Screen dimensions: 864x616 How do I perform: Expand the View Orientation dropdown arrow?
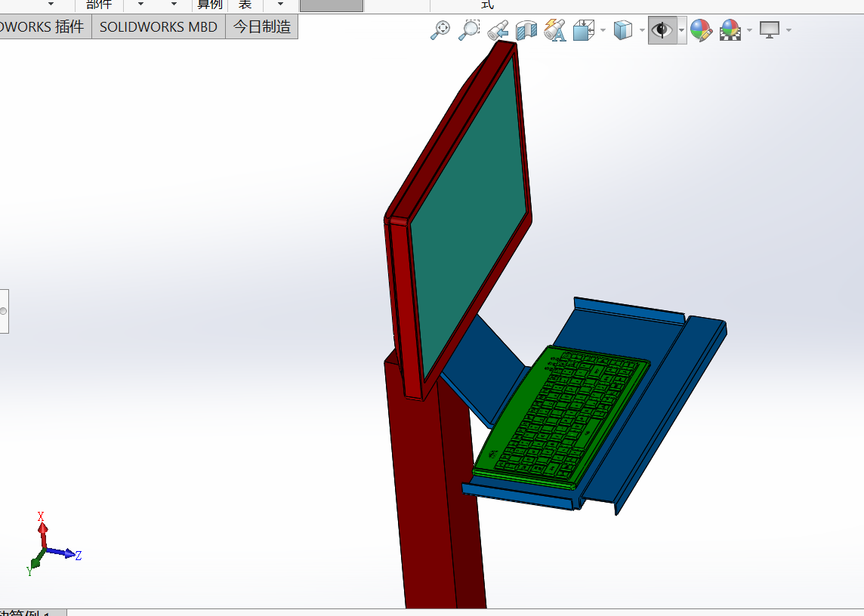click(603, 29)
